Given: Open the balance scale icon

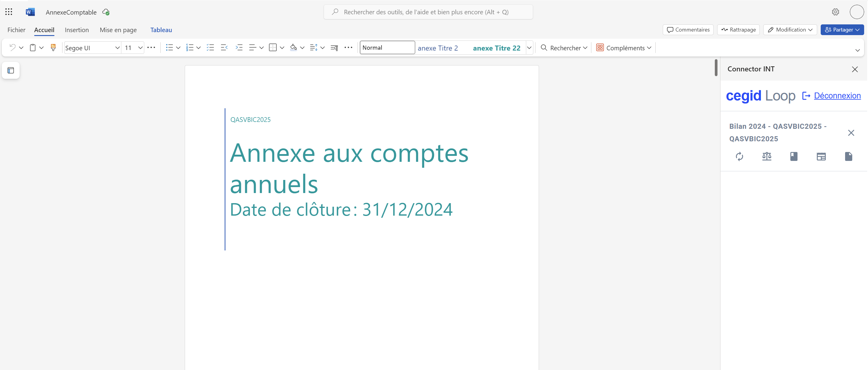Looking at the screenshot, I should (767, 156).
